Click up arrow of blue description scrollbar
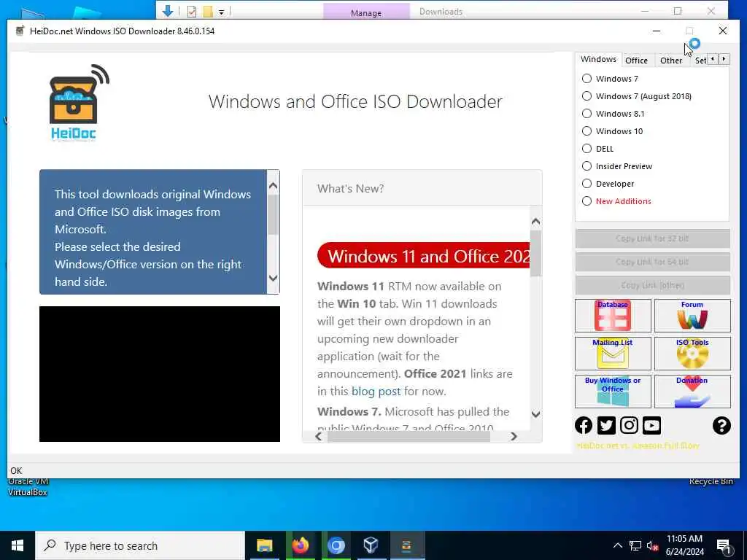The image size is (747, 560). coord(273,186)
